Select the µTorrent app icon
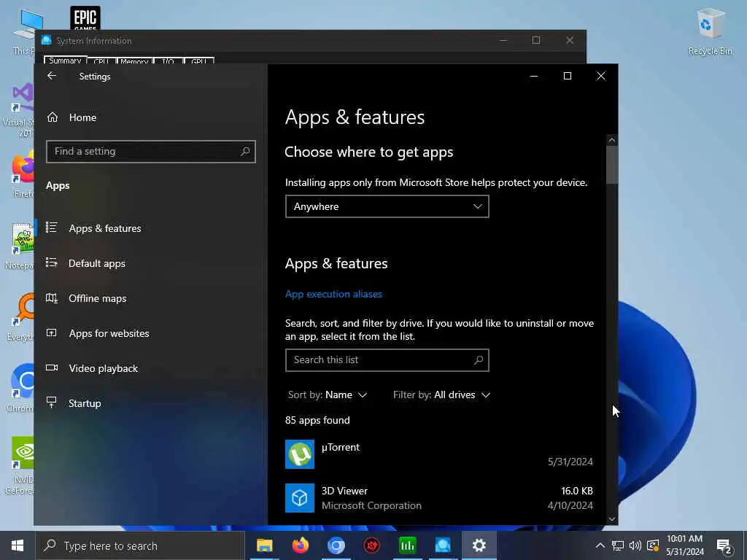This screenshot has width=747, height=560. pyautogui.click(x=300, y=454)
